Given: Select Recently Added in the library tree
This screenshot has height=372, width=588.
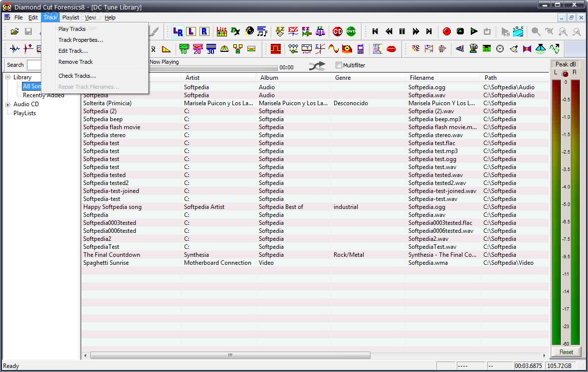Looking at the screenshot, I should (43, 95).
